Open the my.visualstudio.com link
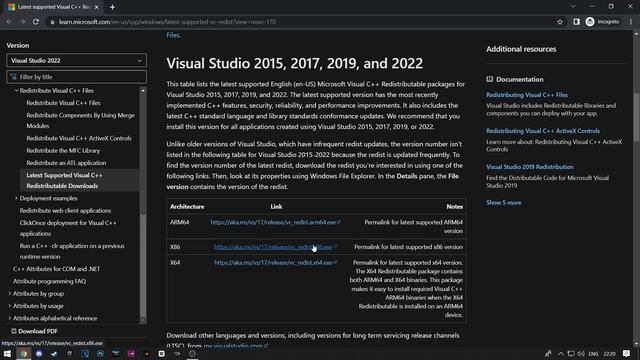The height and width of the screenshot is (360, 640). coord(235,346)
